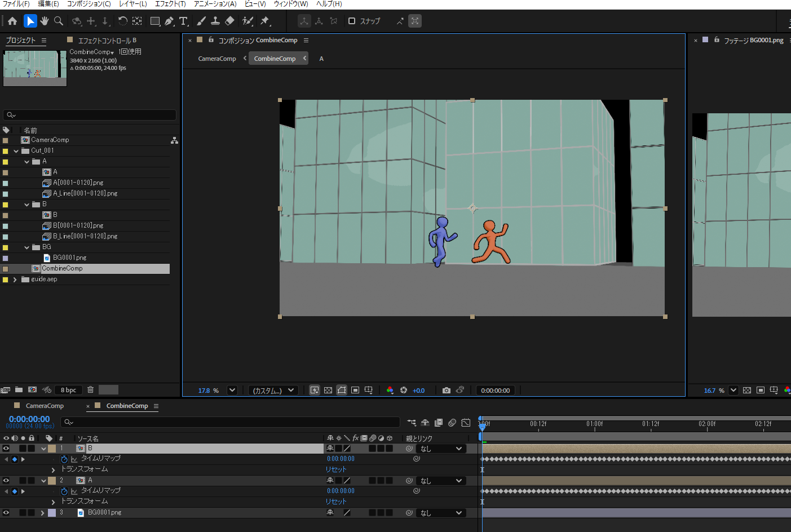Select the Puppet Pin tool
Image resolution: width=791 pixels, height=532 pixels.
click(265, 21)
